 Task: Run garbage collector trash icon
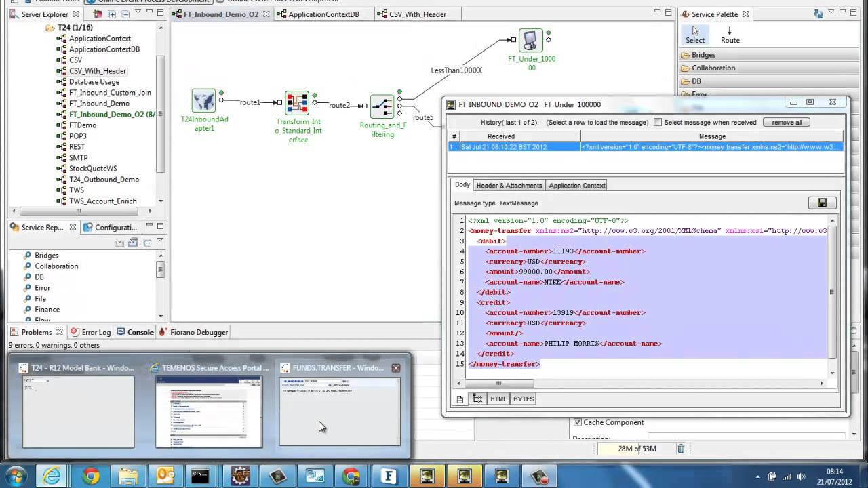[681, 448]
